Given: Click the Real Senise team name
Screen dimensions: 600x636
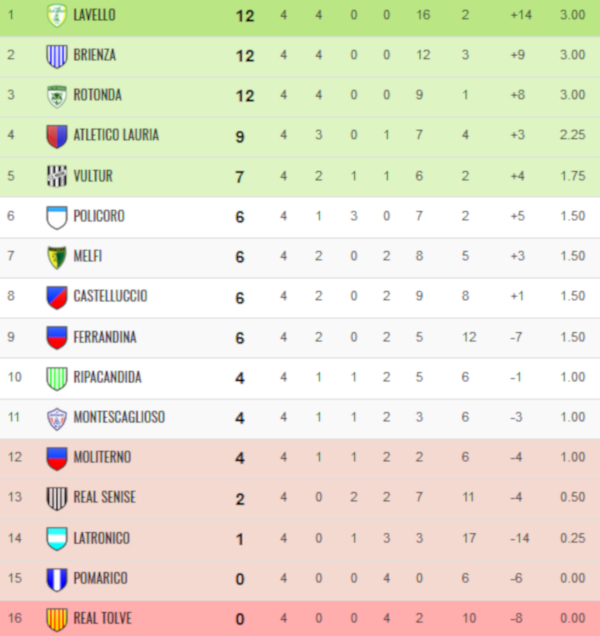Looking at the screenshot, I should 104,498.
